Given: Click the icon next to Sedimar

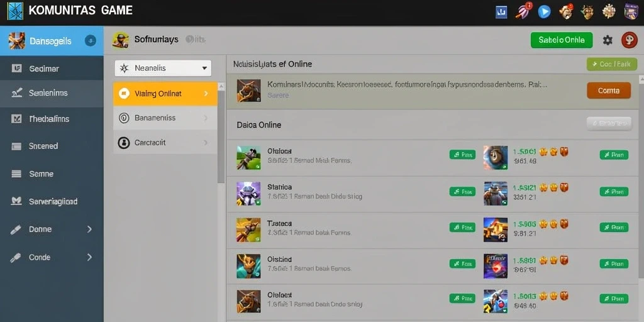Looking at the screenshot, I should pos(16,69).
